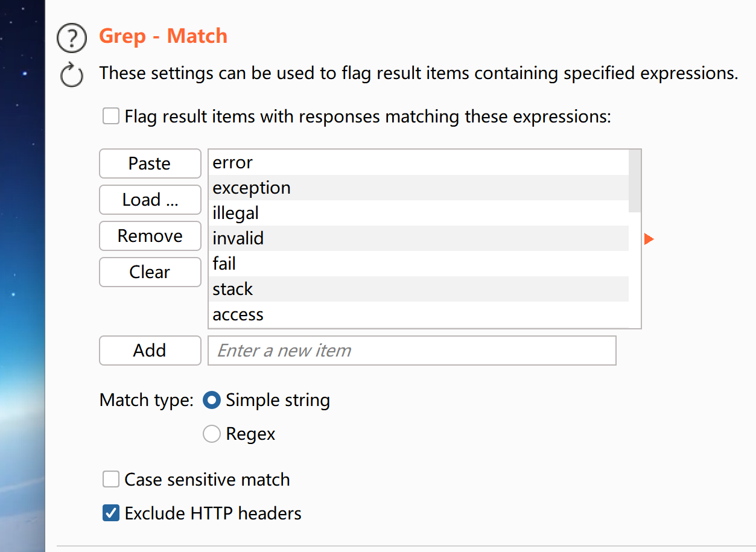Clear the expression list with Clear
Image resolution: width=756 pixels, height=552 pixels.
[x=150, y=272]
